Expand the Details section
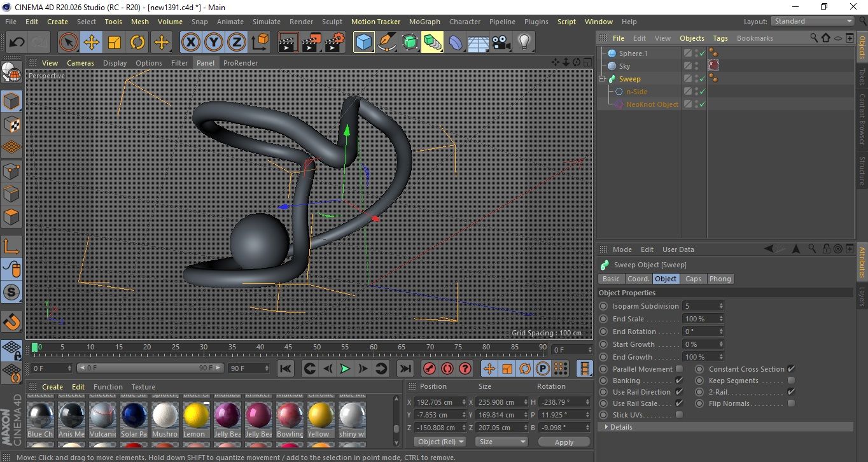The width and height of the screenshot is (868, 462). point(725,427)
